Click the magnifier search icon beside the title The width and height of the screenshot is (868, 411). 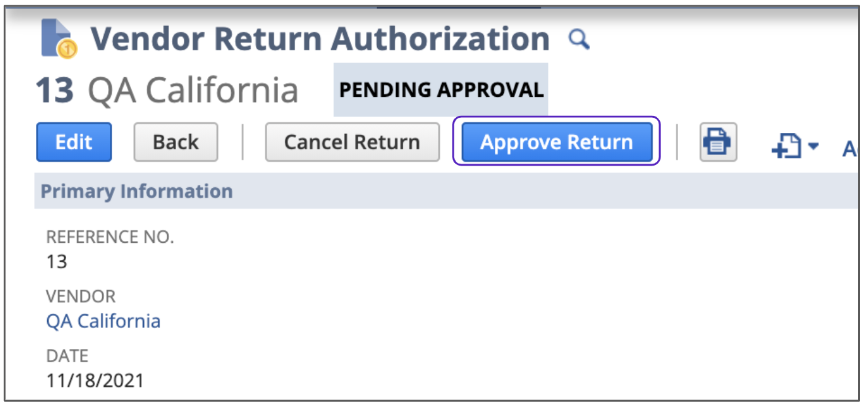(x=579, y=41)
